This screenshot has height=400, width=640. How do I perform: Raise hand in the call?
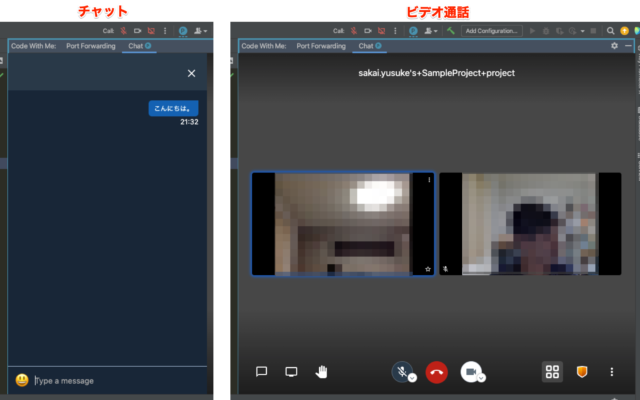[322, 372]
